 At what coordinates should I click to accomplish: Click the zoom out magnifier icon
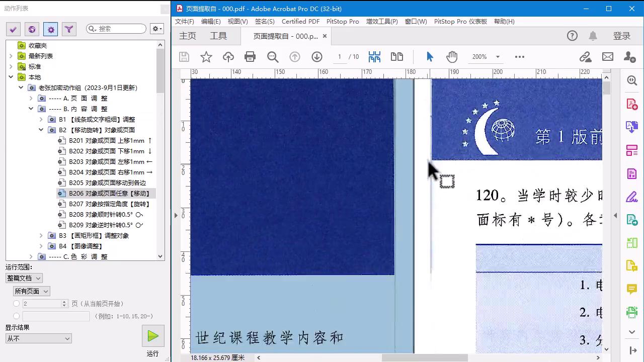[x=273, y=57]
